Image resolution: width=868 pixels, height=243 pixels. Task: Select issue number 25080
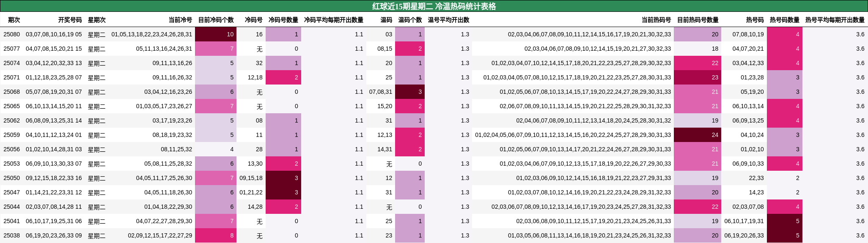[11, 34]
